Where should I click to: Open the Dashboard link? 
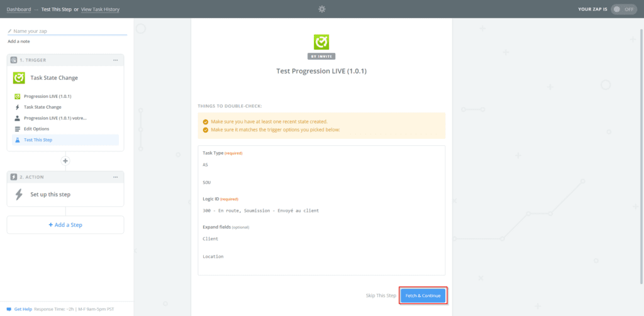18,9
